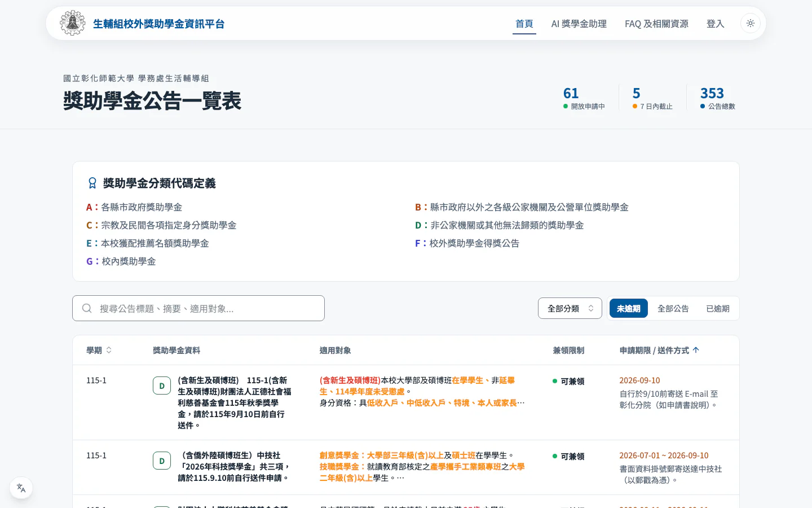The image size is (812, 508).
Task: Click the 61 開放申請中 statistic
Action: click(584, 98)
